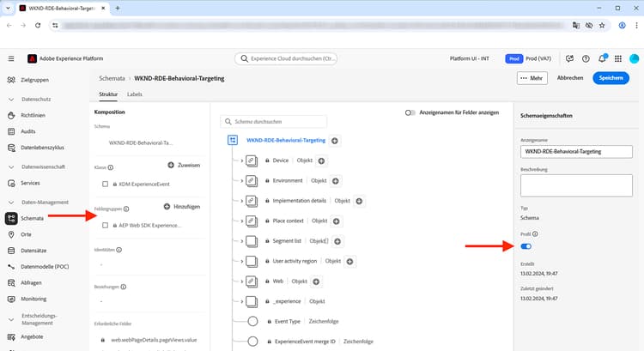Check the AEP Web SDK Experience checkbox
Image resolution: width=644 pixels, height=351 pixels.
pos(105,226)
